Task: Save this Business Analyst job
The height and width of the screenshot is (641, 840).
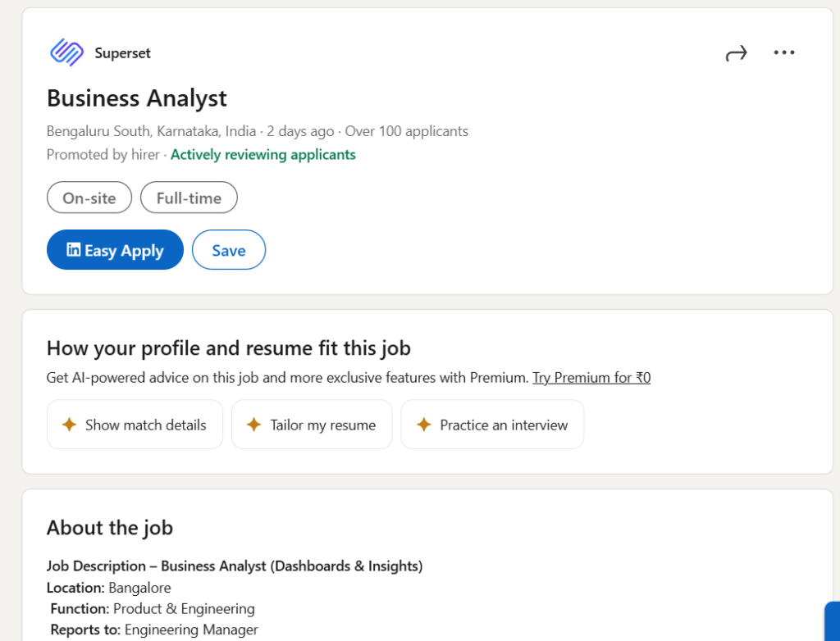Action: pyautogui.click(x=229, y=250)
